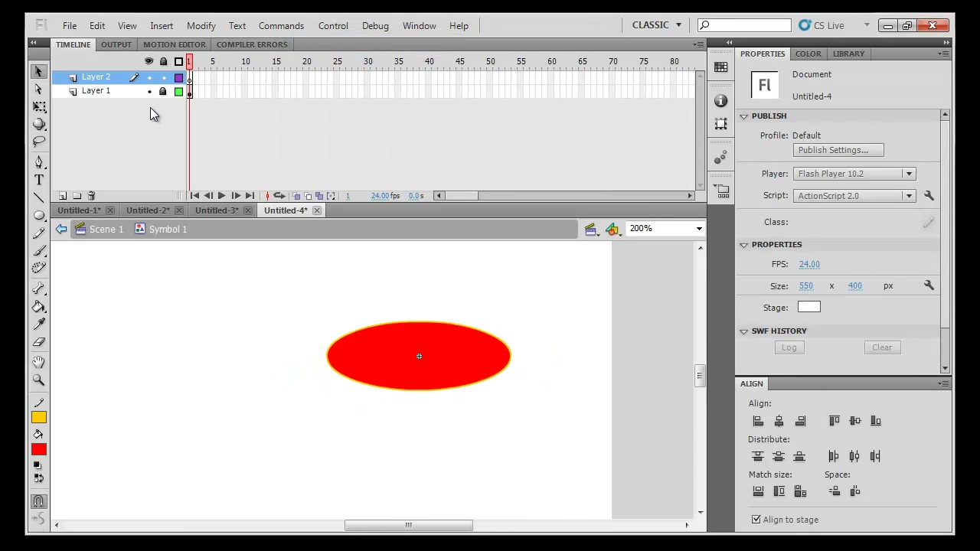The width and height of the screenshot is (980, 551).
Task: Select the Hand tool
Action: coord(39,362)
